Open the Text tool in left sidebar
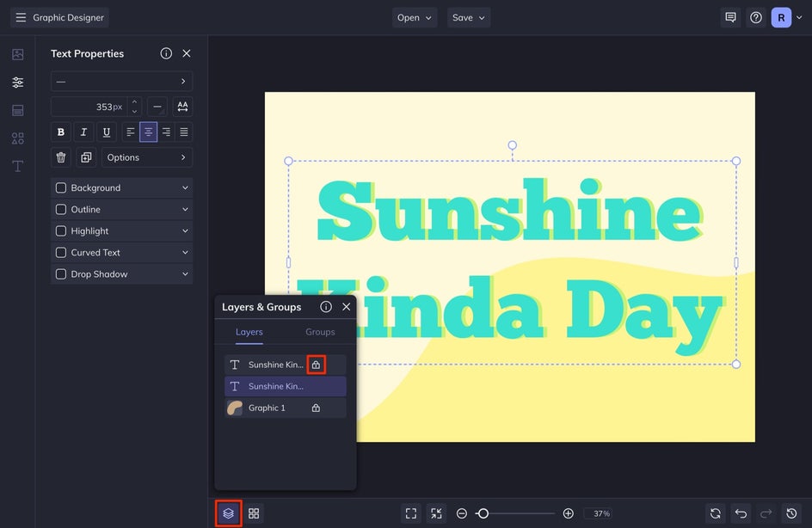Screen dimensions: 812x528 click(17, 166)
